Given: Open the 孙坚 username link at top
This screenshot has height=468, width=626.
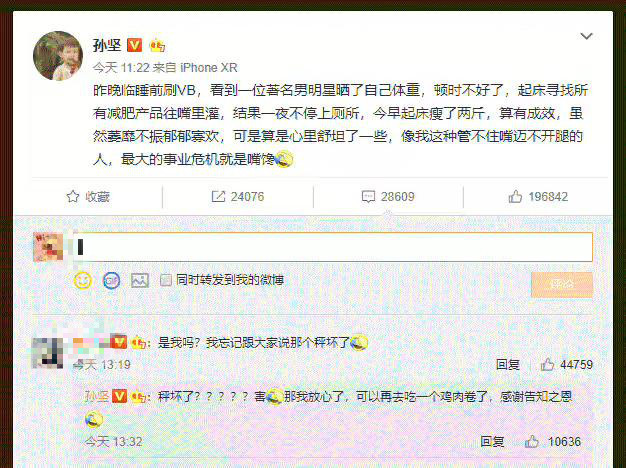Looking at the screenshot, I should [x=107, y=45].
